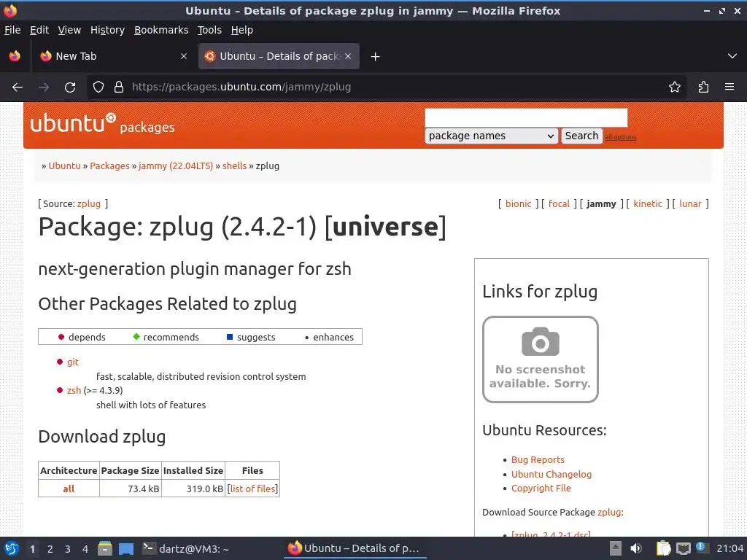This screenshot has width=747, height=560.
Task: Open the File menu
Action: coord(12,30)
